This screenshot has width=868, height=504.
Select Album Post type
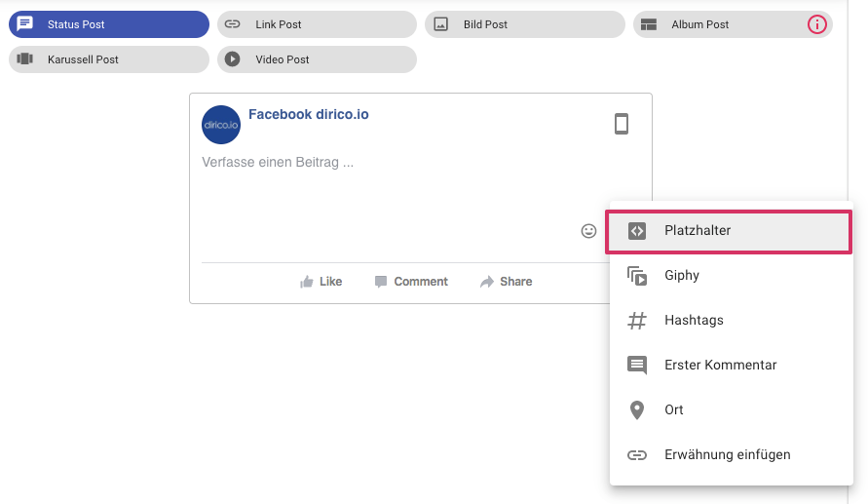point(720,24)
